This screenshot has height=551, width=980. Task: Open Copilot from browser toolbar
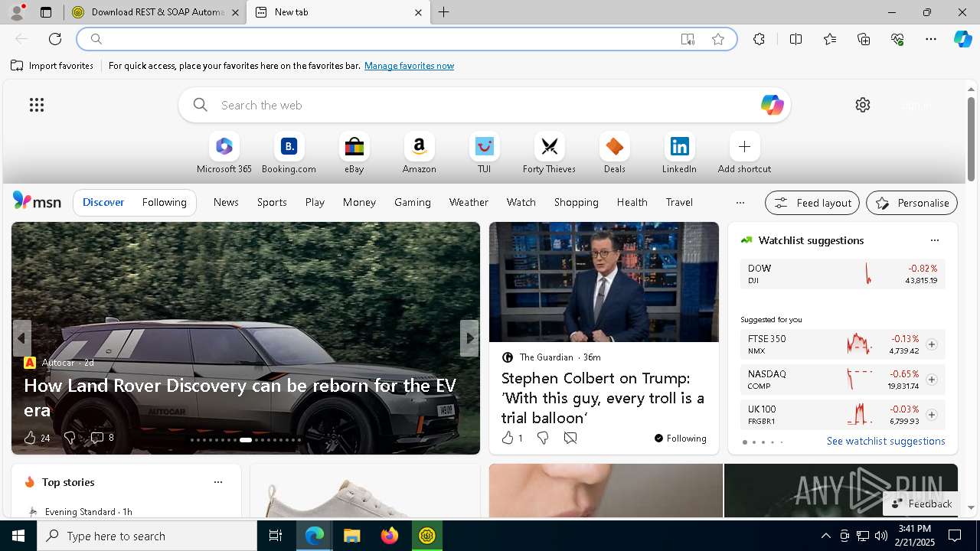[962, 39]
